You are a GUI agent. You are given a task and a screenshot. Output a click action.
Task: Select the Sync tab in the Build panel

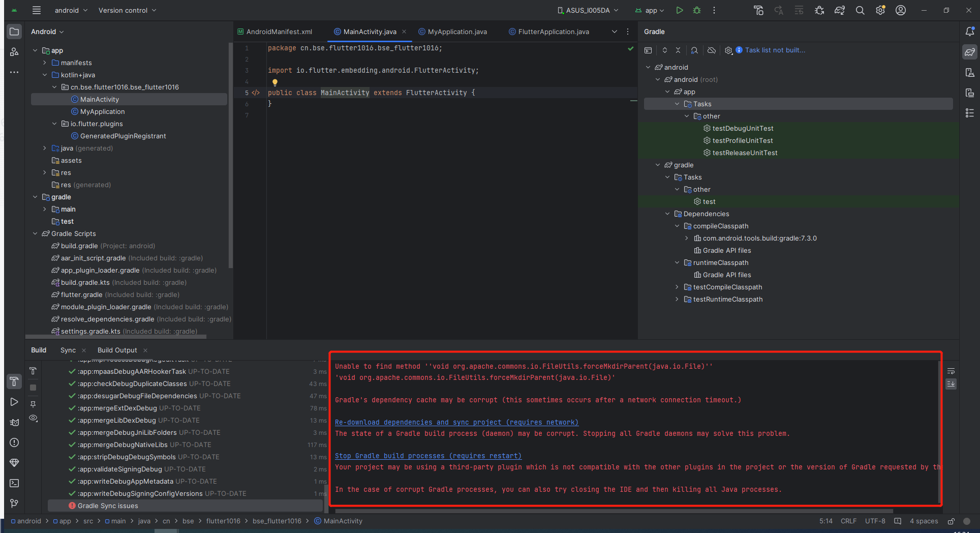pyautogui.click(x=68, y=350)
